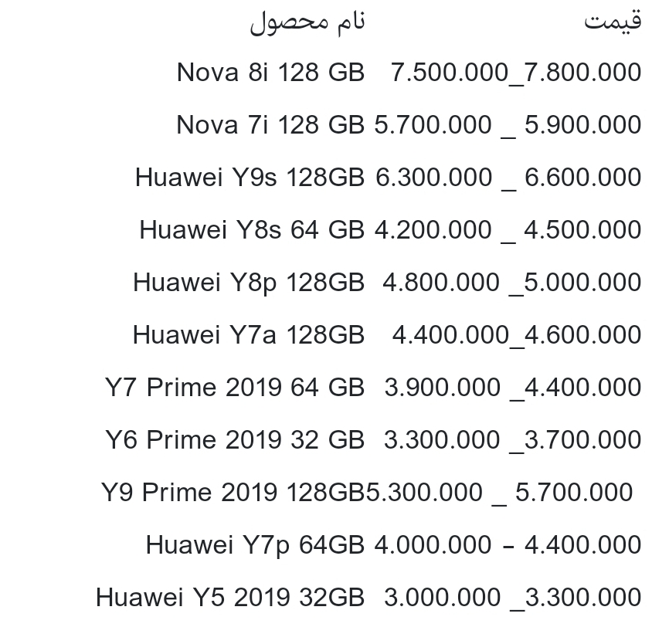Click the price 3.000.000 _3.300.000
This screenshot has width=652, height=644.
point(512,598)
